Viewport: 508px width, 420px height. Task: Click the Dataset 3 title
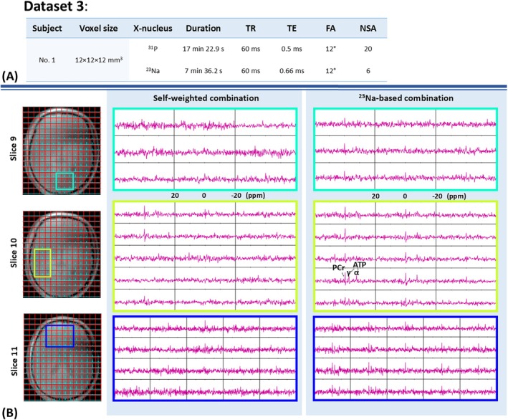pyautogui.click(x=56, y=6)
